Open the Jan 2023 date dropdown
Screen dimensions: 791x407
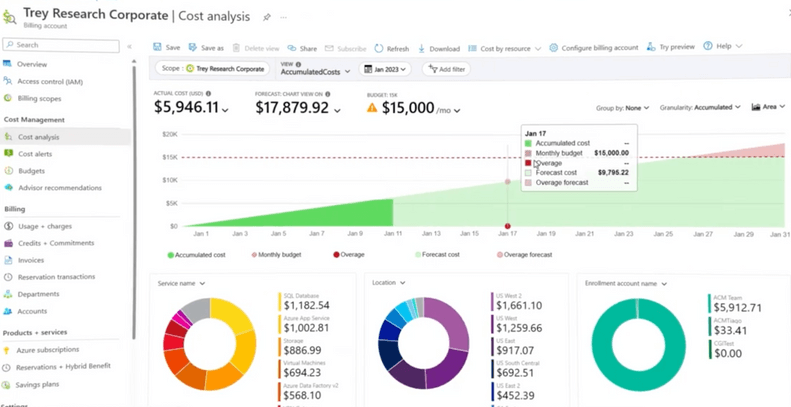tap(385, 69)
